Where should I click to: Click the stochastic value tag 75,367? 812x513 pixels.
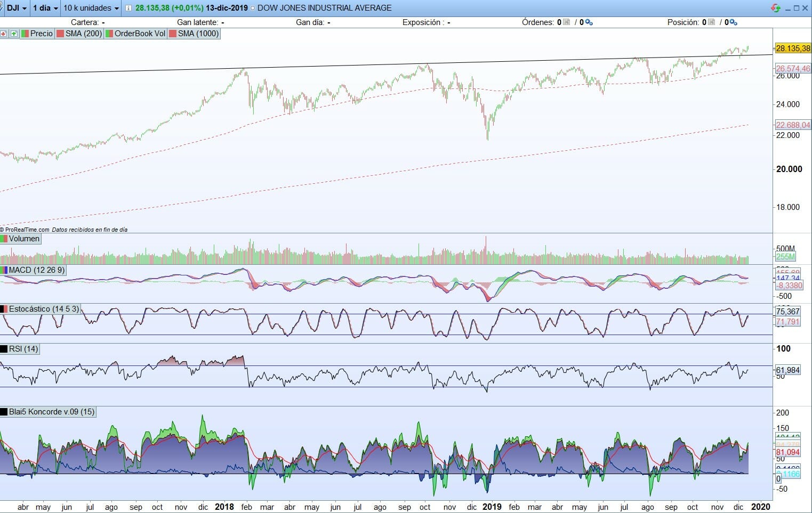787,312
